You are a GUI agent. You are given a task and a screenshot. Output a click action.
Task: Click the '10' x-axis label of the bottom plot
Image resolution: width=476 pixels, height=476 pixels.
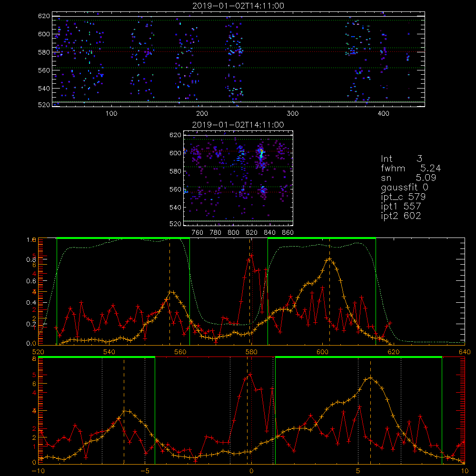pyautogui.click(x=465, y=471)
